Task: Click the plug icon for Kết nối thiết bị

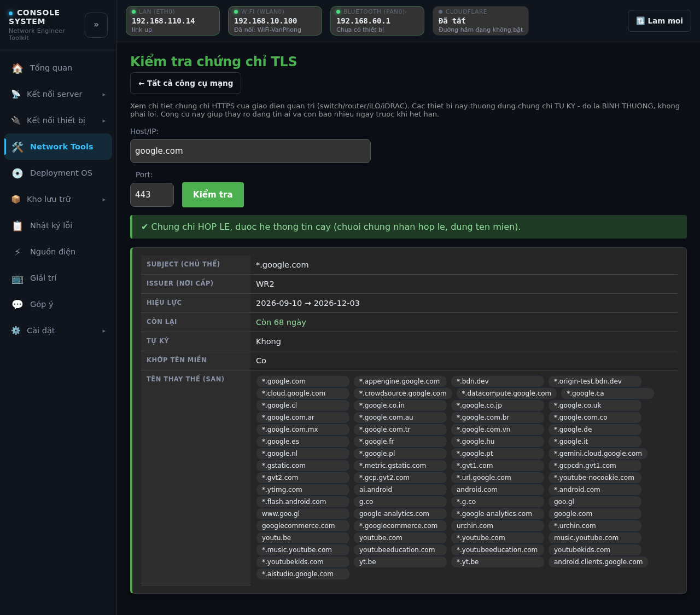Action: pyautogui.click(x=16, y=120)
